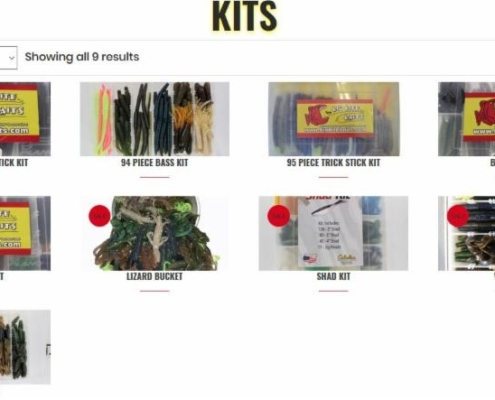Click the 94 Piece Bass Kit thumbnail

155,119
